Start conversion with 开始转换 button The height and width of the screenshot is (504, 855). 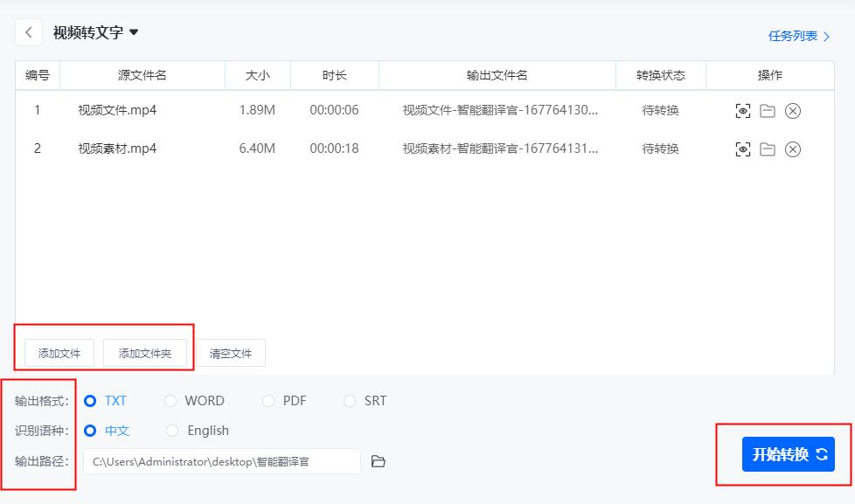[x=789, y=454]
